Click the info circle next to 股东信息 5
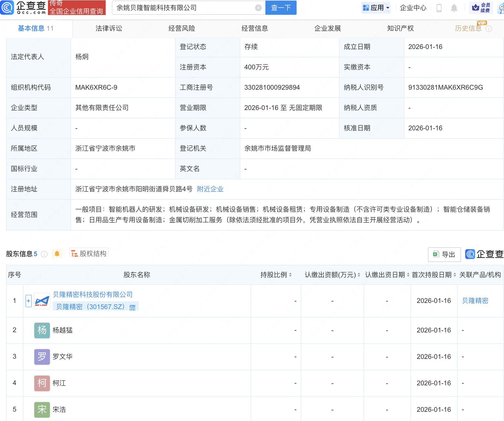This screenshot has width=504, height=421. click(44, 254)
